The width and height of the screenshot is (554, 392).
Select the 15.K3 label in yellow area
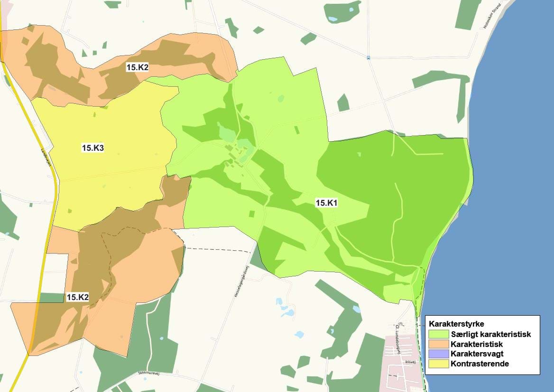[x=92, y=148]
